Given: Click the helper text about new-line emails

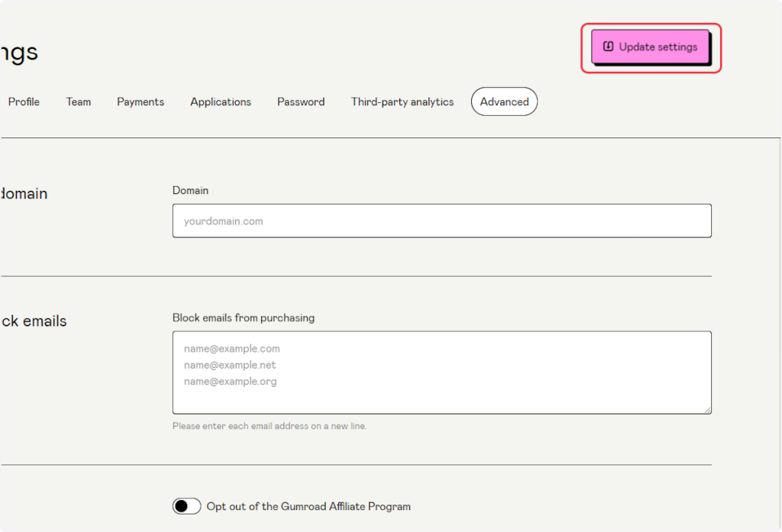Looking at the screenshot, I should (270, 426).
